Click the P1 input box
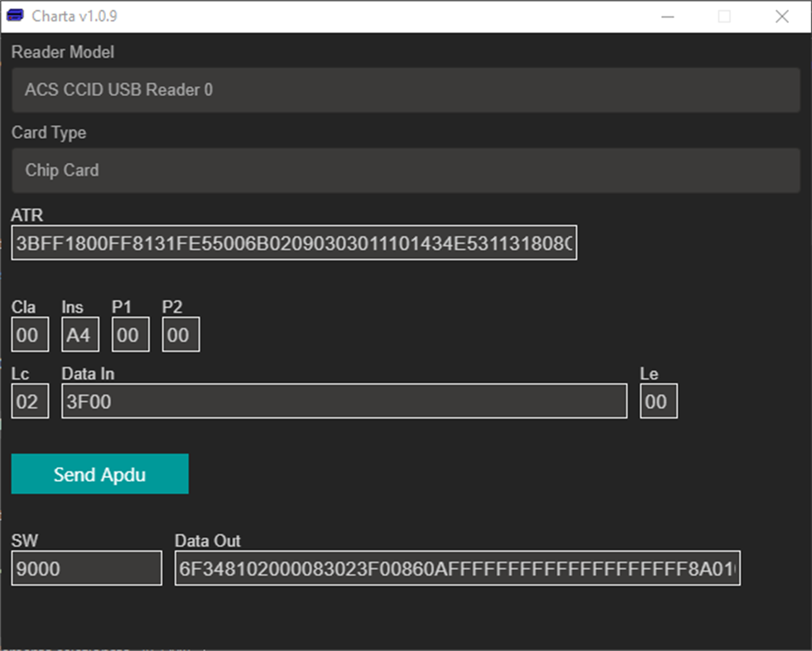This screenshot has height=651, width=812. 130,334
